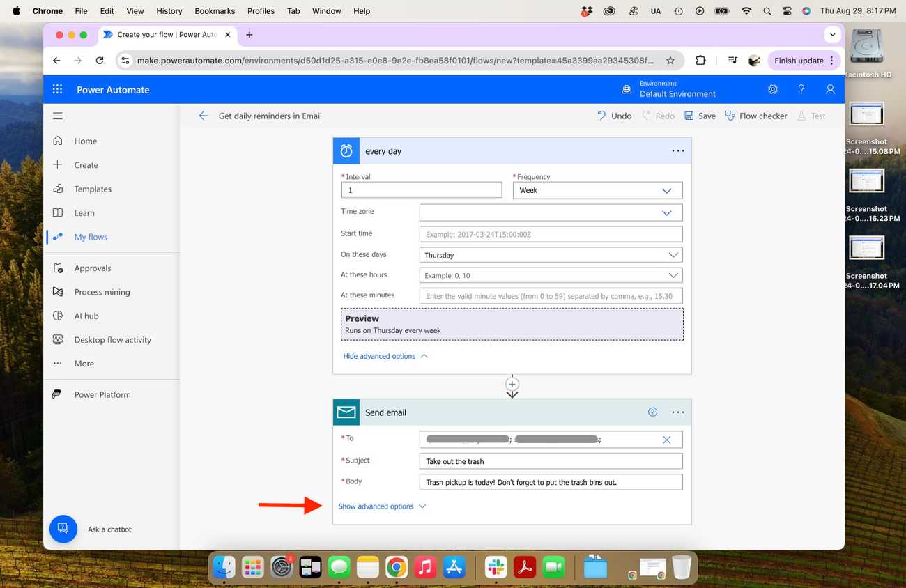Open Music app from the Dock
This screenshot has height=588, width=906.
(x=425, y=567)
